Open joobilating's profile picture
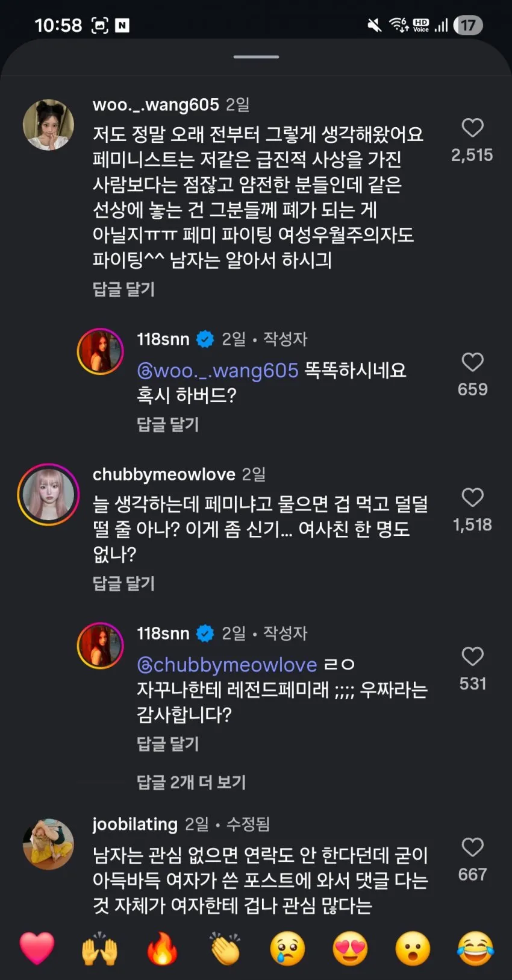The width and height of the screenshot is (512, 980). (x=48, y=844)
